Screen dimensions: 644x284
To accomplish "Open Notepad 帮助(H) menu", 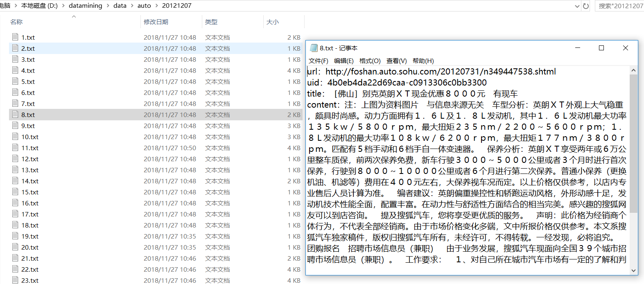I will (x=423, y=61).
